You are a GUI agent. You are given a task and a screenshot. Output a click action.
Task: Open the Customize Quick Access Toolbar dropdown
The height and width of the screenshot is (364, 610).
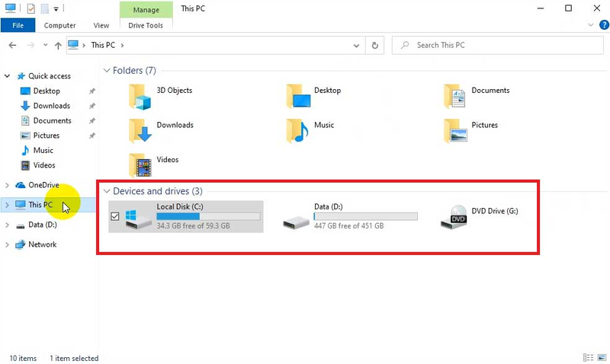(x=56, y=8)
